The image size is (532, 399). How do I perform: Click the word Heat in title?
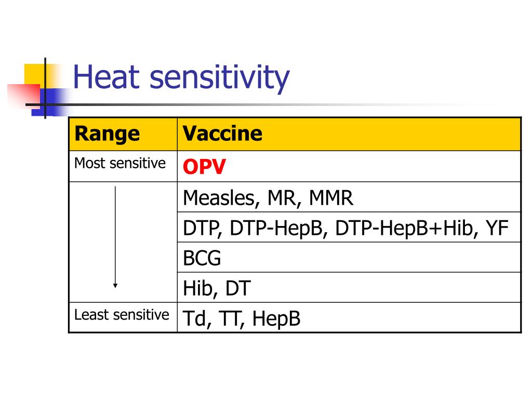click(x=106, y=77)
